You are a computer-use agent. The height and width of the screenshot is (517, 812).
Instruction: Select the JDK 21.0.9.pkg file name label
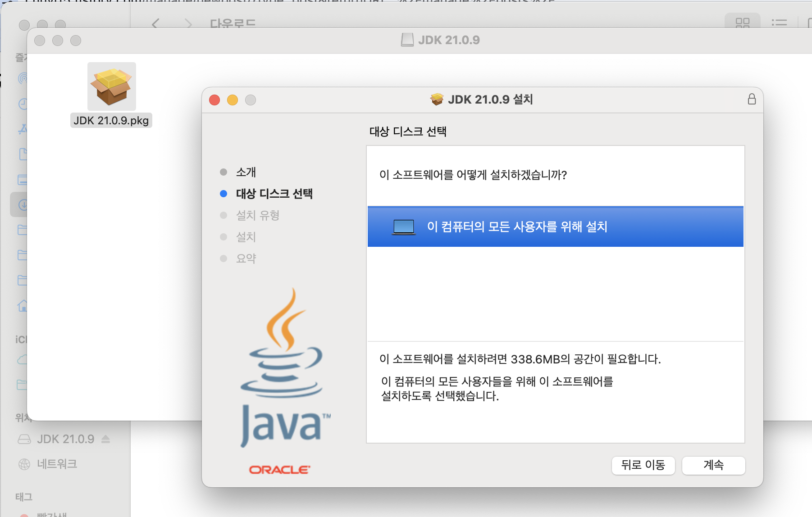111,121
